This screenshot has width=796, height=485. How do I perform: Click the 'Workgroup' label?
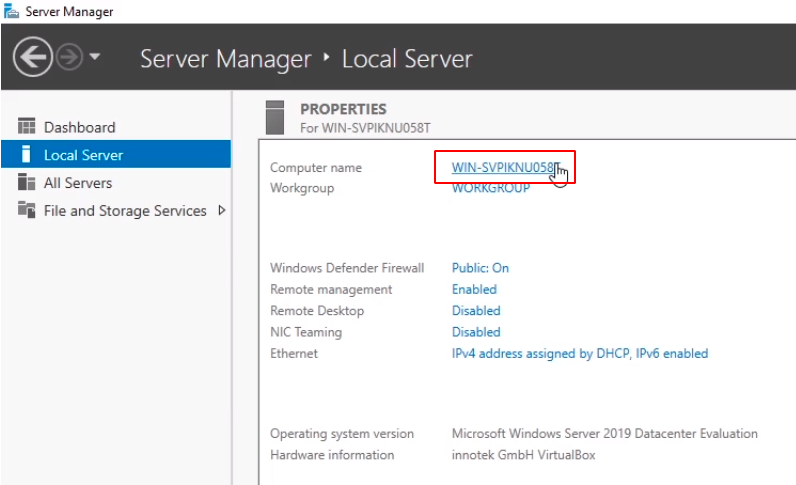click(x=302, y=188)
